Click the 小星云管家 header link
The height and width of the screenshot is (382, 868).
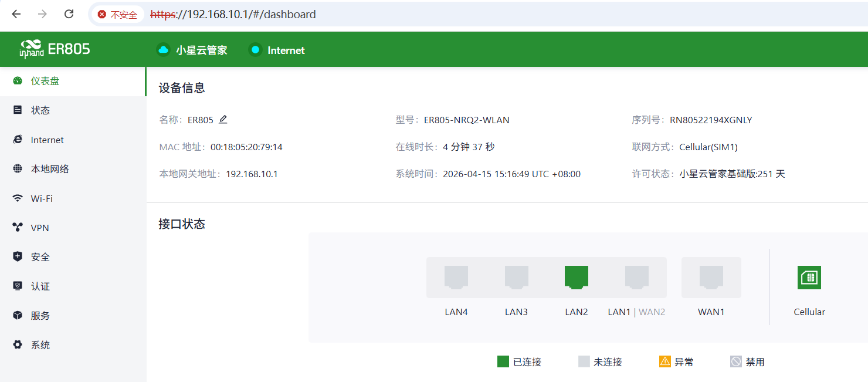pos(201,50)
